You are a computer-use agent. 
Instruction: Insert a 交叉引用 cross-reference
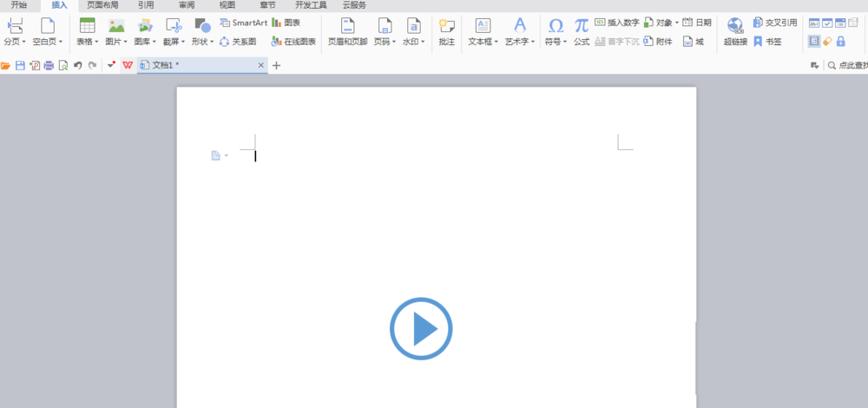point(775,23)
